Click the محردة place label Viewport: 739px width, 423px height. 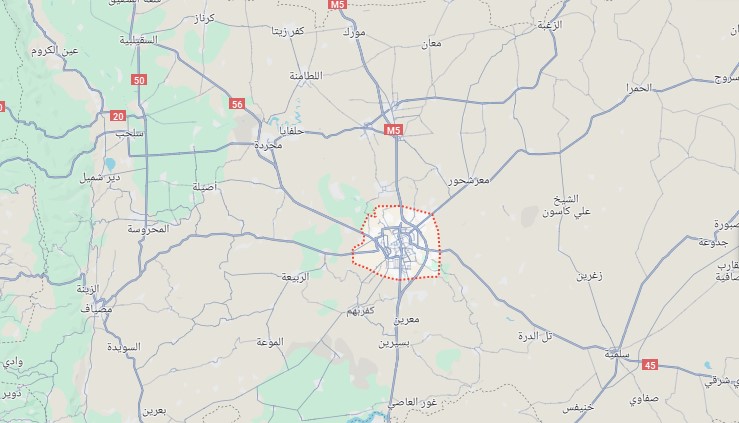click(268, 146)
